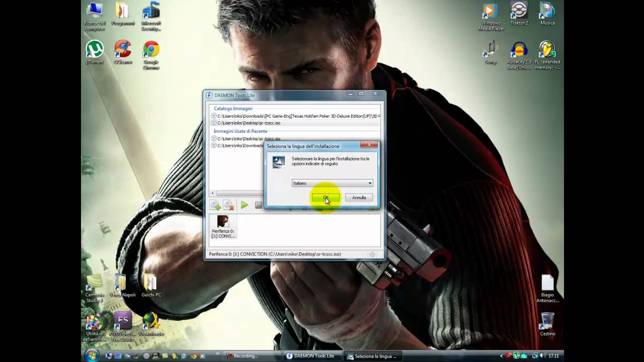Click the green Mount play icon
Screen dimensions: 644x362
pyautogui.click(x=245, y=205)
